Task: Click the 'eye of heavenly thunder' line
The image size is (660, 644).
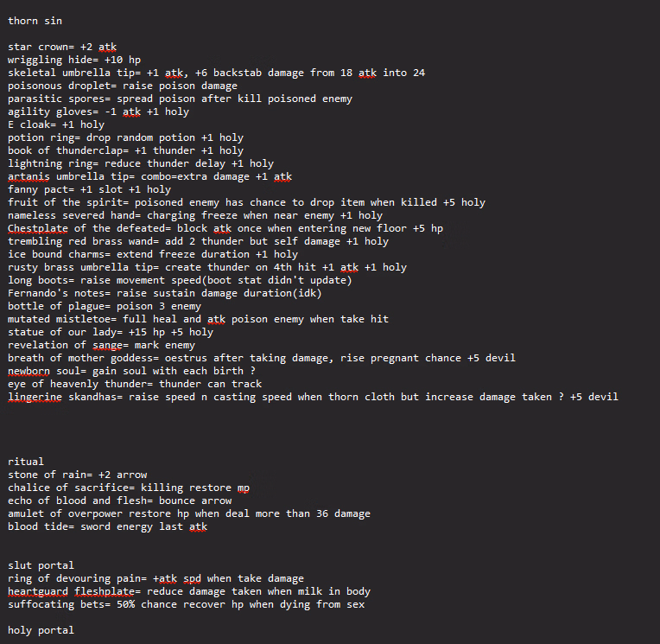Action: (135, 384)
